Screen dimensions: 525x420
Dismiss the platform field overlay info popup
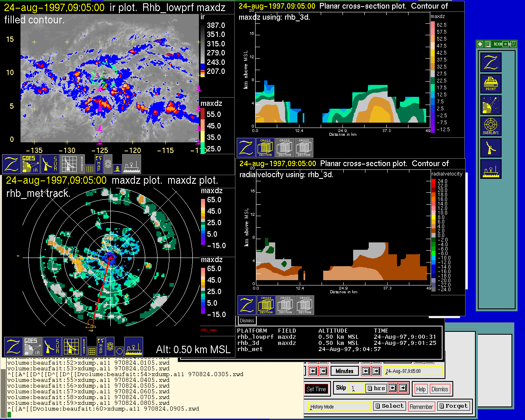[x=247, y=321]
